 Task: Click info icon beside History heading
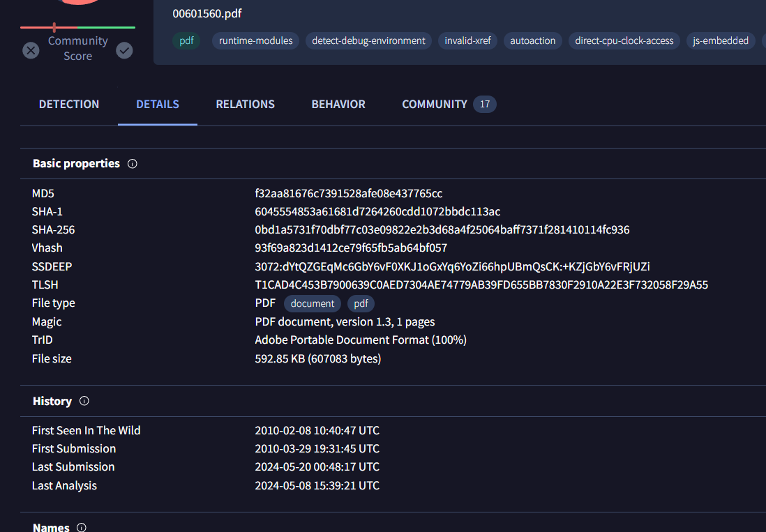coord(84,401)
